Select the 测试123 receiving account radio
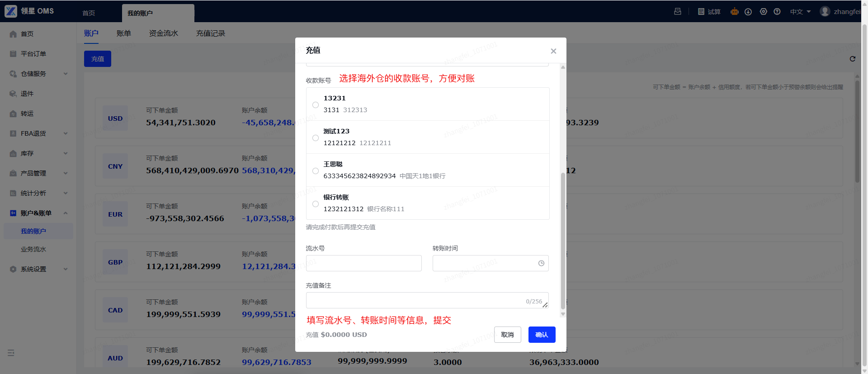 click(316, 138)
